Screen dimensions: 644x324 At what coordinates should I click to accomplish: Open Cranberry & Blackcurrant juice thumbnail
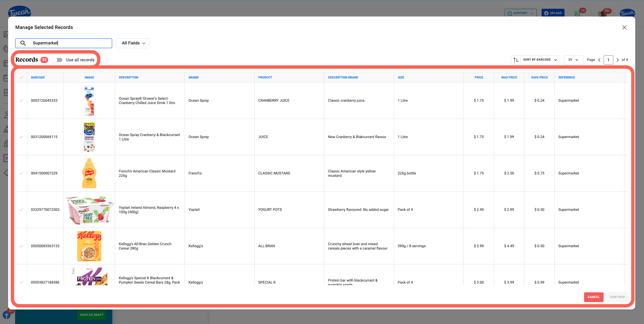pos(89,137)
